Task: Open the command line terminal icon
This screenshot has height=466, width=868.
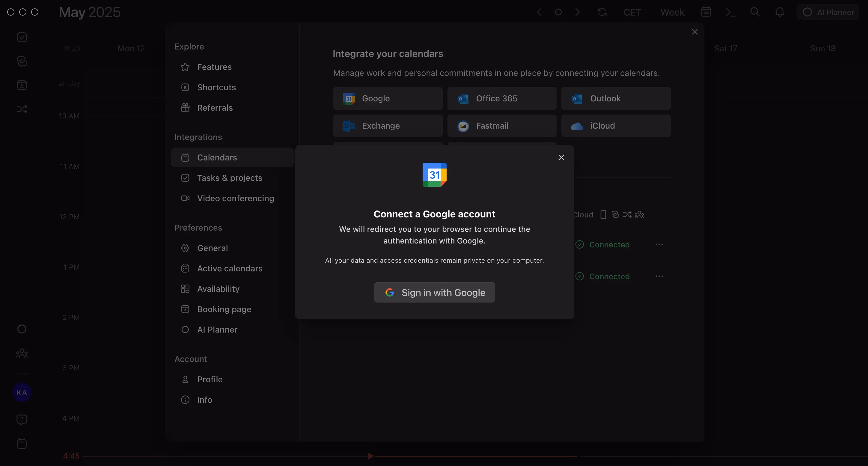Action: [730, 12]
